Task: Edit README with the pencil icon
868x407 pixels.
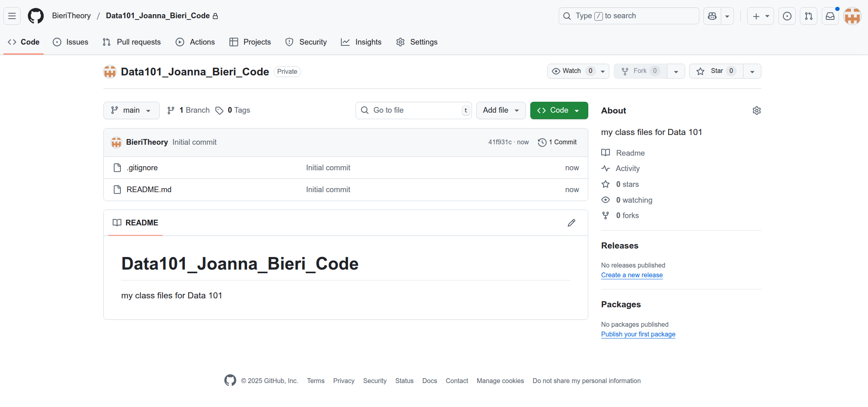Action: (x=571, y=223)
